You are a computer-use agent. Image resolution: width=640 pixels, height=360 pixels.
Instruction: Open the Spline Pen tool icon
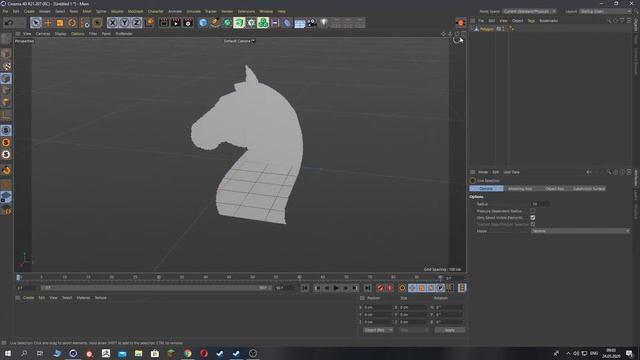click(x=215, y=23)
